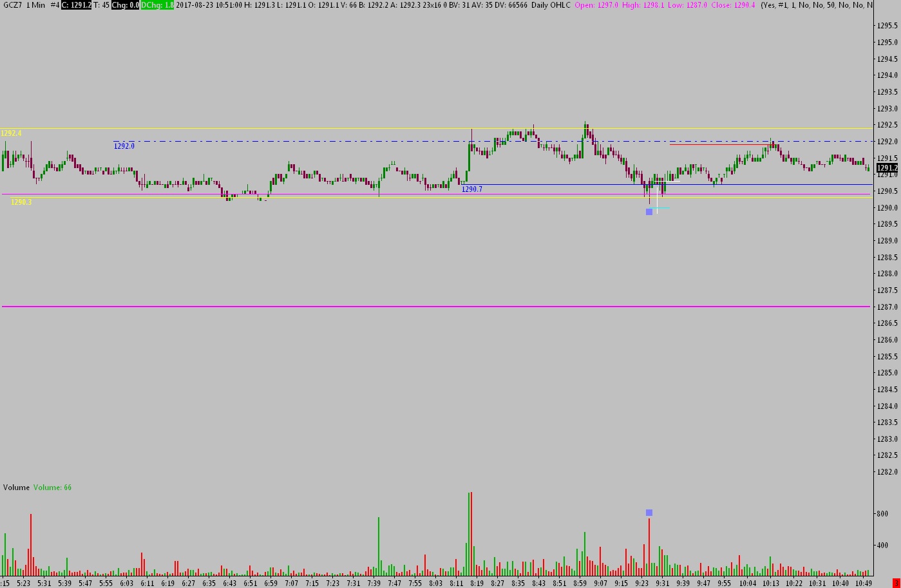Click the magenta "Close: 1290.4" value
The height and width of the screenshot is (588, 901).
pyautogui.click(x=733, y=5)
